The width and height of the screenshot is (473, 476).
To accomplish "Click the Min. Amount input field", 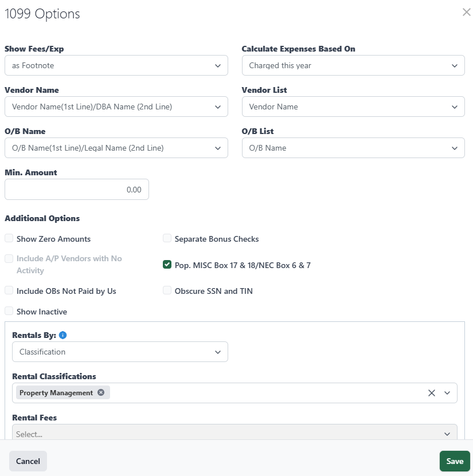I will [x=77, y=190].
